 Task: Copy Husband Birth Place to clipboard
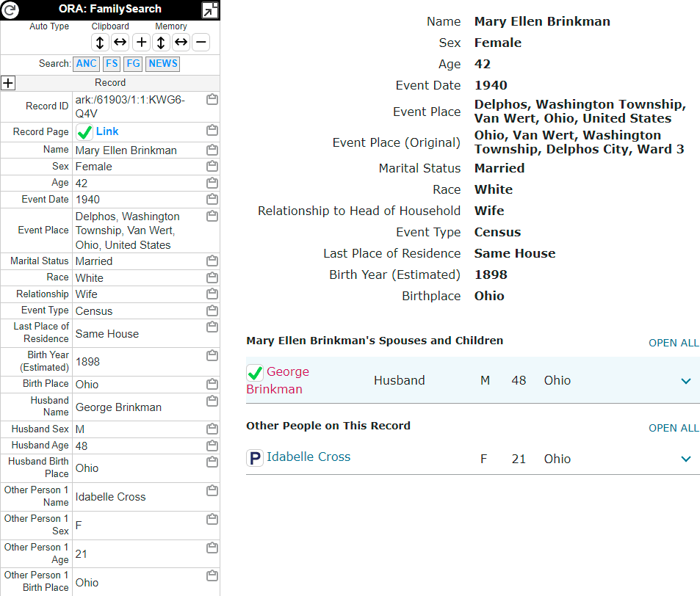tap(212, 462)
